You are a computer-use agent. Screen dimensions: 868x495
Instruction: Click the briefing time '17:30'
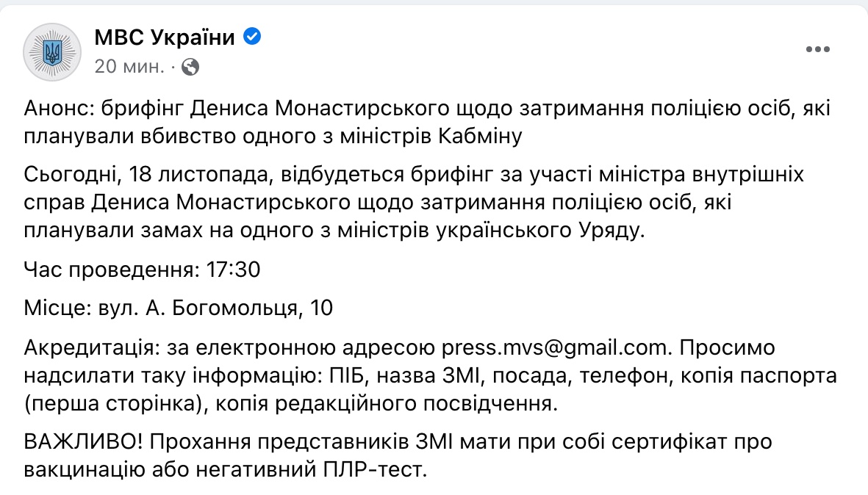click(233, 270)
